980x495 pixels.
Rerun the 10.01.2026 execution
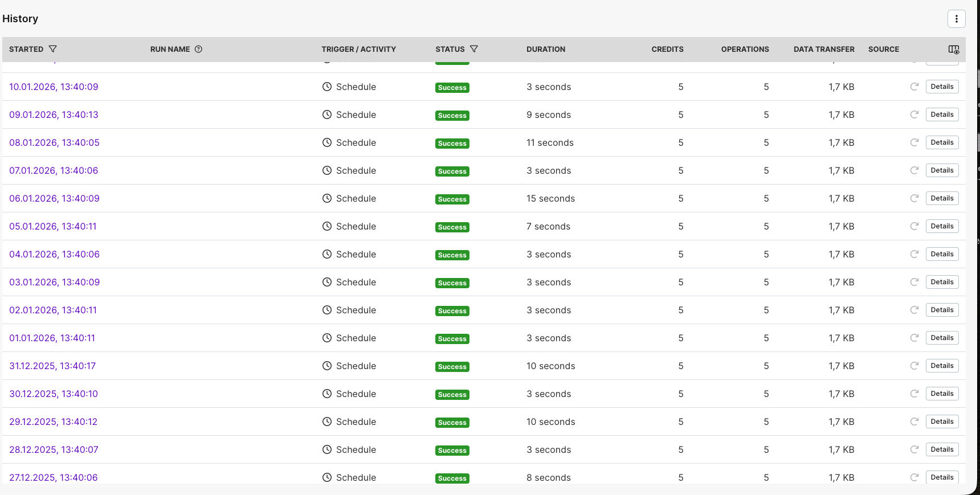[x=914, y=87]
